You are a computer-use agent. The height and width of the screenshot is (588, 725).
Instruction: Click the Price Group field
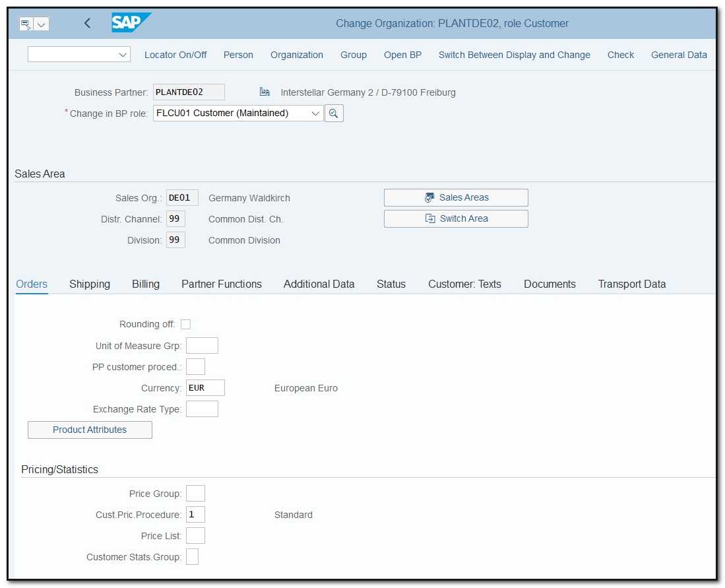(195, 494)
